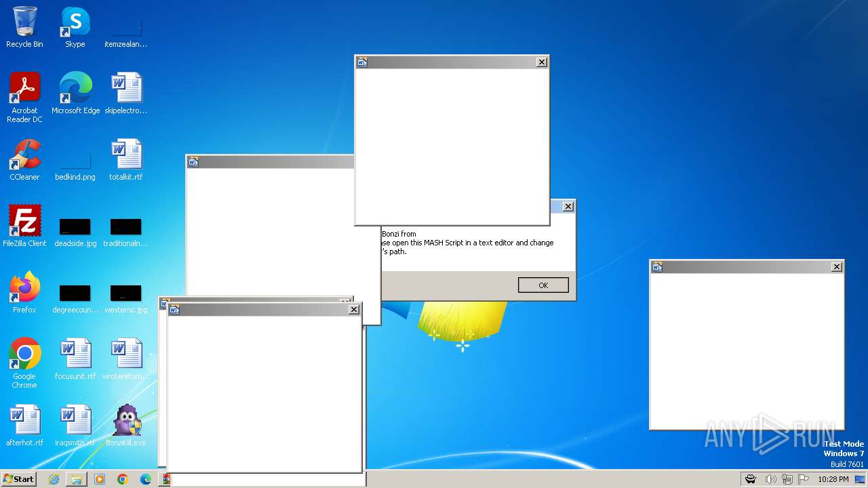Launch CCleaner from the desktop
Viewport: 868px width, 488px height.
(x=24, y=159)
